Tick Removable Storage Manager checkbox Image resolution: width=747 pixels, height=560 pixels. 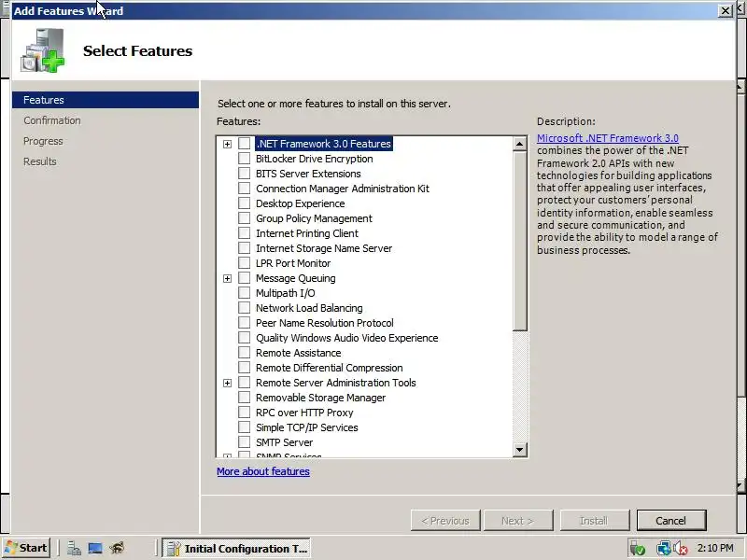pos(244,398)
